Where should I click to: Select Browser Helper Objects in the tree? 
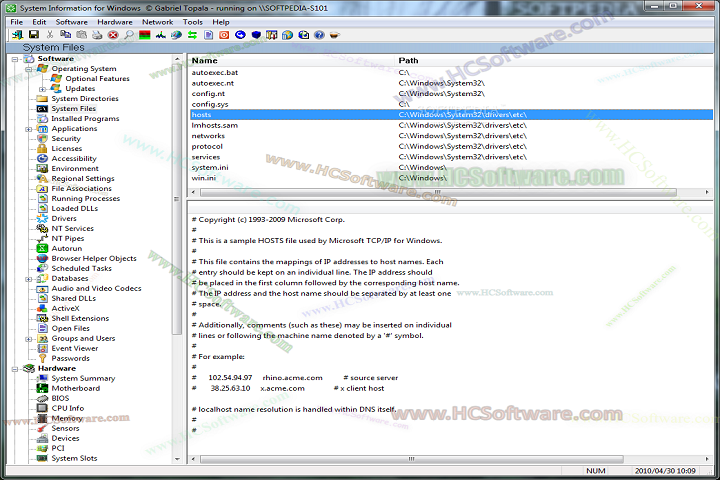(94, 259)
